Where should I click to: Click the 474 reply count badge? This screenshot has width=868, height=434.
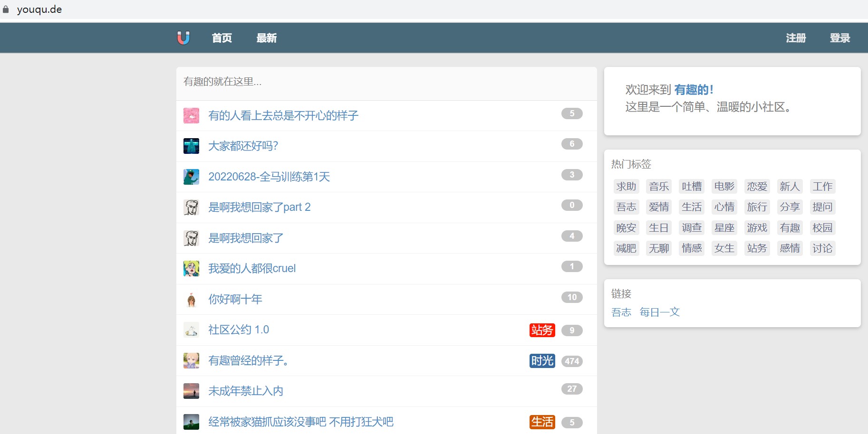[571, 361]
